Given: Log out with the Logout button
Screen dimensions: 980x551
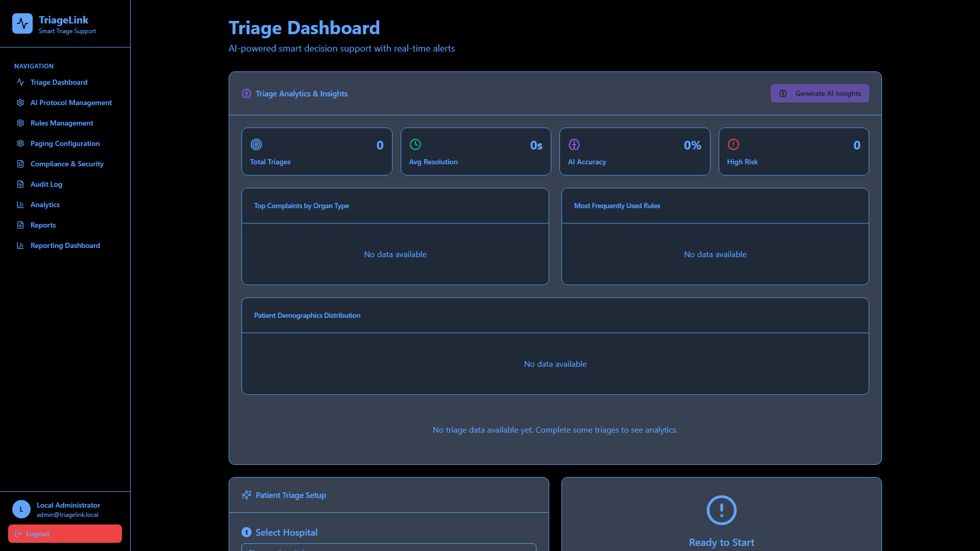Looking at the screenshot, I should (x=65, y=534).
